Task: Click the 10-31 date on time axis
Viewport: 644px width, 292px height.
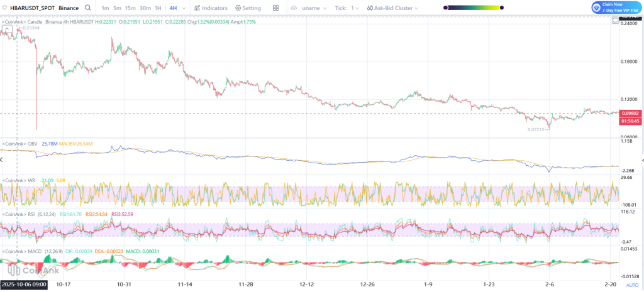Action: coord(124,284)
